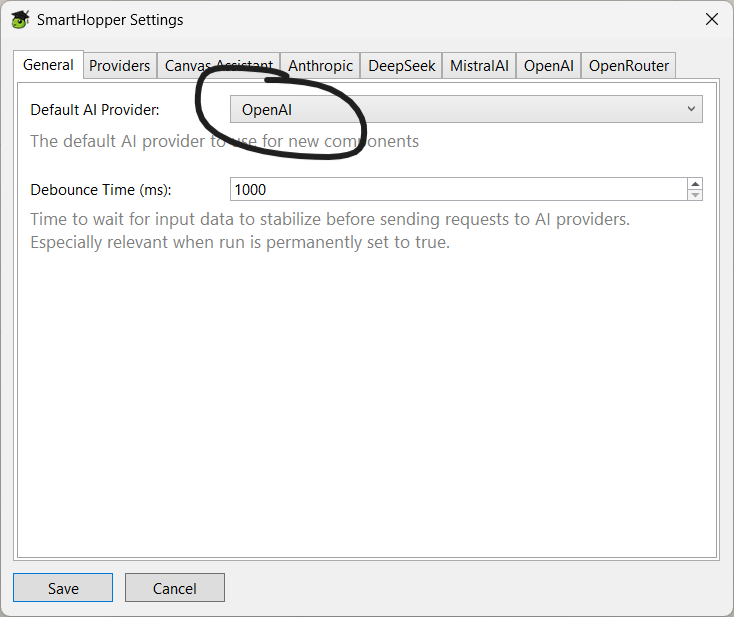Screen dimensions: 734x617
Task: Switch to the General tab
Action: (48, 65)
